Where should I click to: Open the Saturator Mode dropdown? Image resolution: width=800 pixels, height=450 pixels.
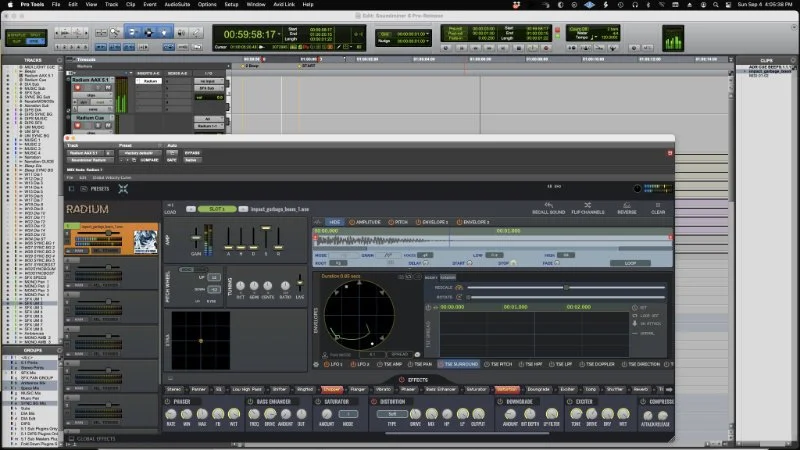[x=348, y=414]
